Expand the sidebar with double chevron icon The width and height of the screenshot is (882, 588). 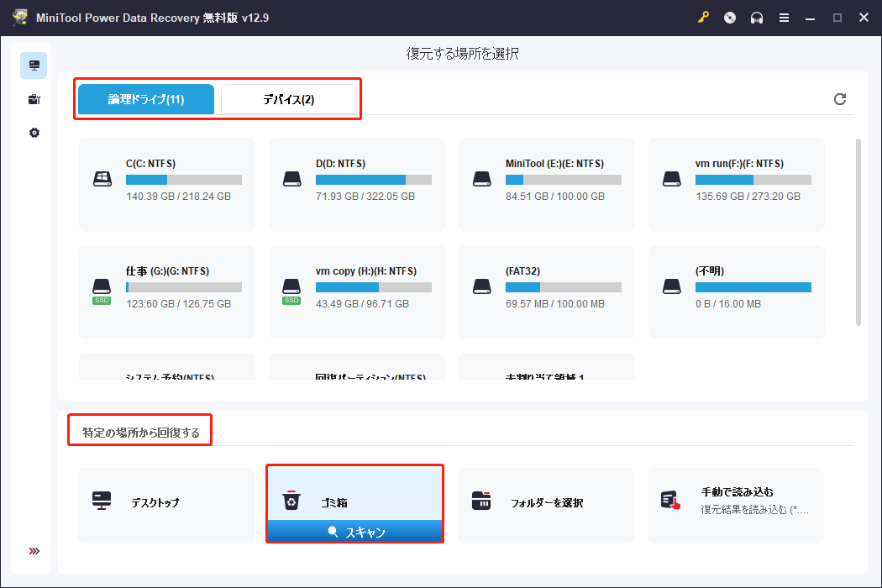point(34,551)
